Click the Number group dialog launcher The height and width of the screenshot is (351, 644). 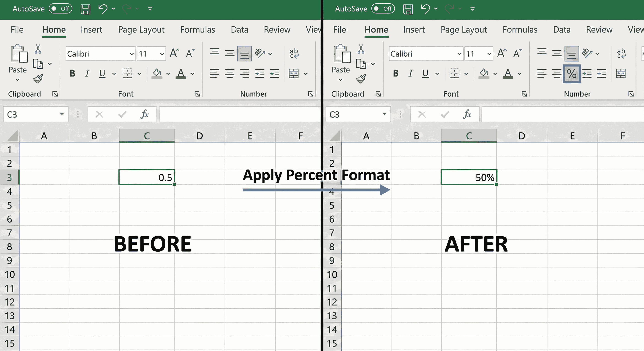click(311, 94)
